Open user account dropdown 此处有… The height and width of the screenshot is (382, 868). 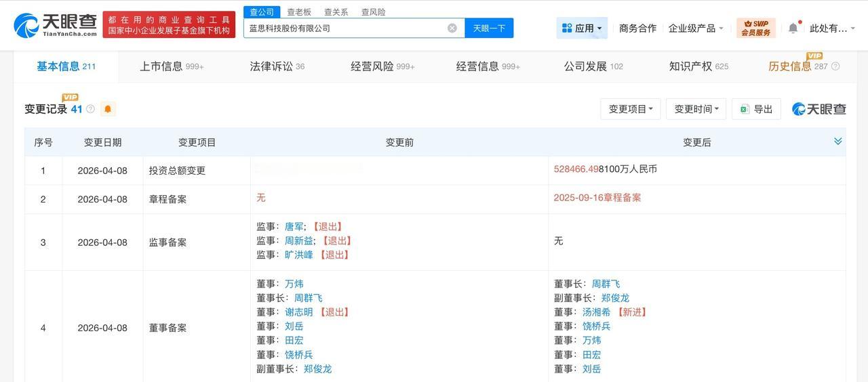click(x=832, y=28)
